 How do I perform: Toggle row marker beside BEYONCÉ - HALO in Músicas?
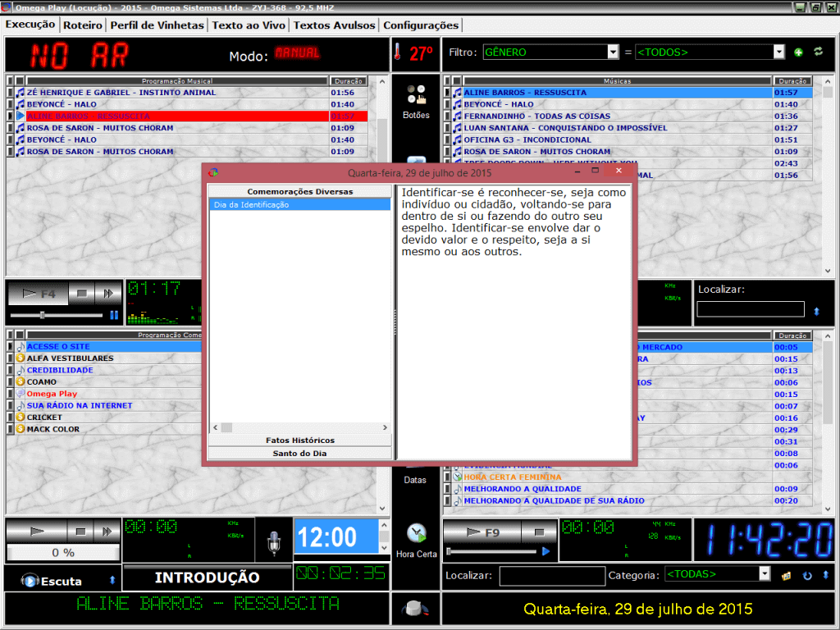[x=447, y=104]
